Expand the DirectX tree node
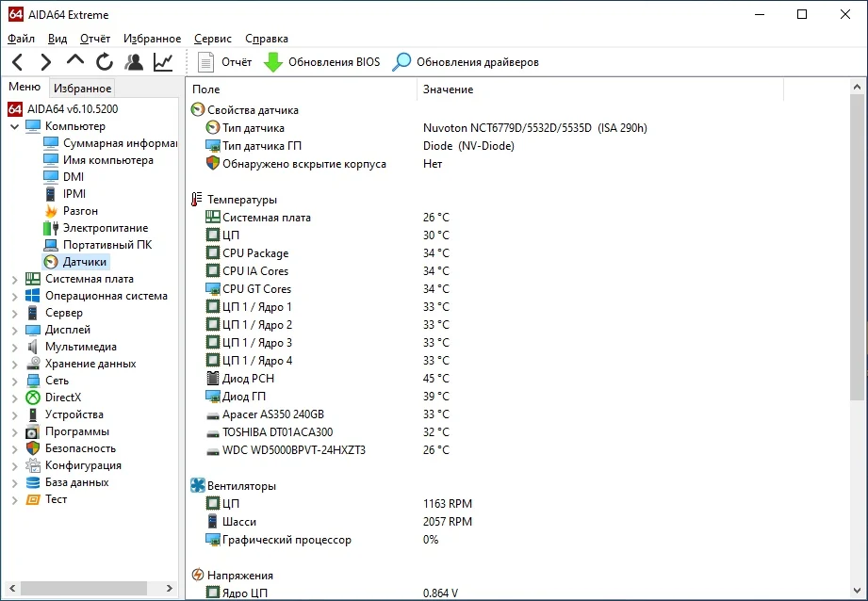Image resolution: width=868 pixels, height=601 pixels. pos(14,398)
